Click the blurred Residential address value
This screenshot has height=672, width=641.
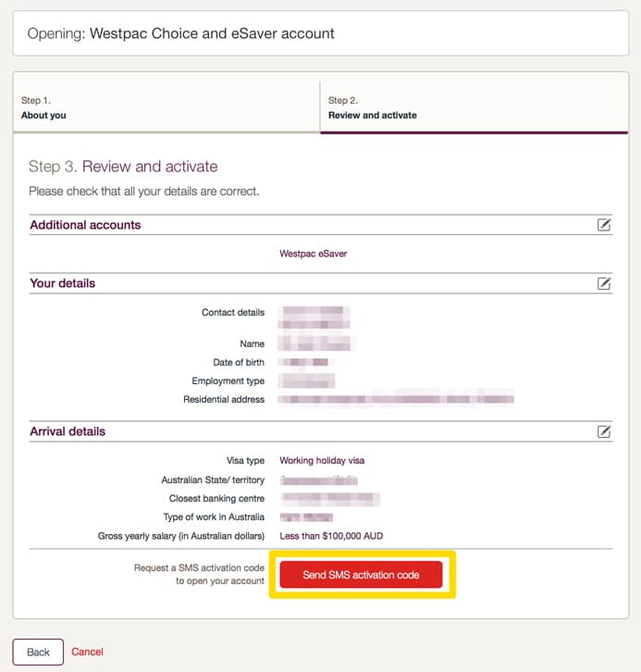pos(396,399)
